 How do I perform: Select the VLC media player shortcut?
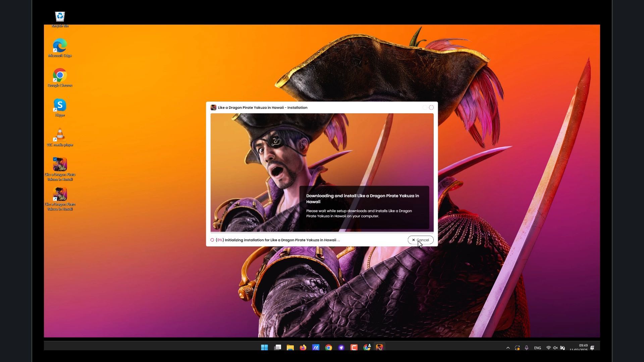tap(60, 137)
